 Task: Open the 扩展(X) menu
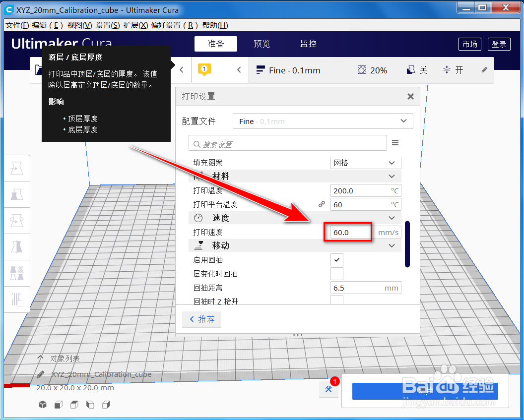click(x=135, y=25)
